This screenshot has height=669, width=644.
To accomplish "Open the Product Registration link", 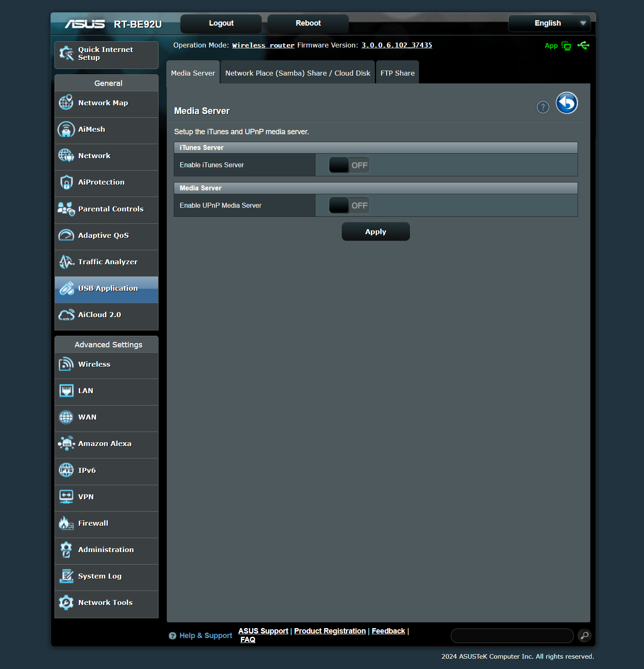I will click(330, 631).
